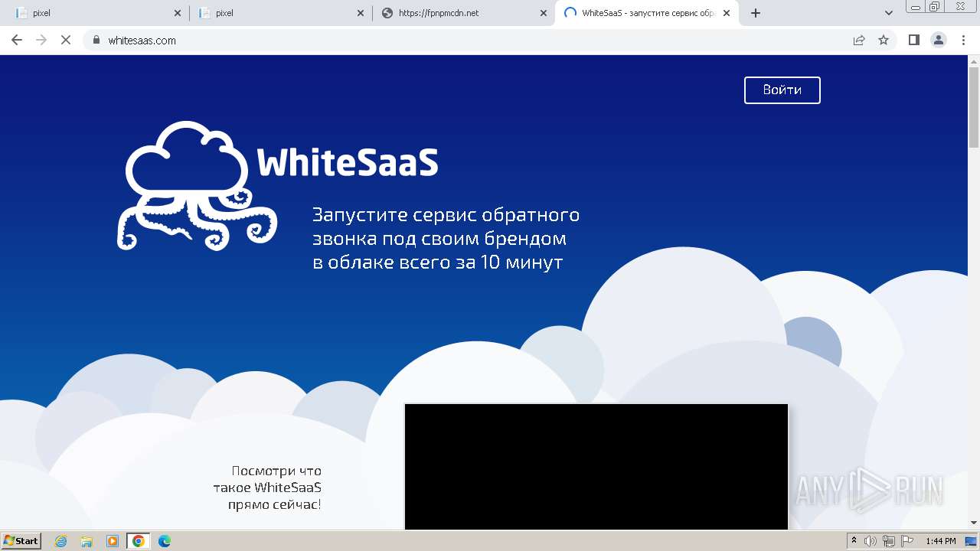
Task: Focus the whitesaas.com address bar
Action: pos(467,40)
